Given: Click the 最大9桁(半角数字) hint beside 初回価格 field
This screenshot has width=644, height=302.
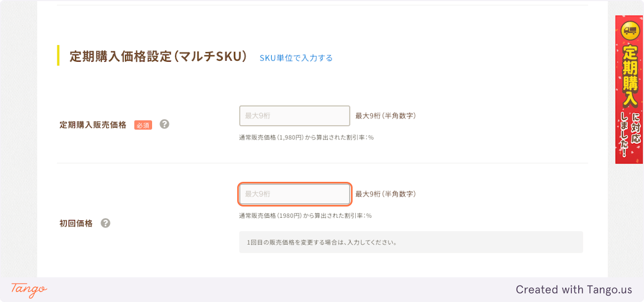Looking at the screenshot, I should point(385,194).
